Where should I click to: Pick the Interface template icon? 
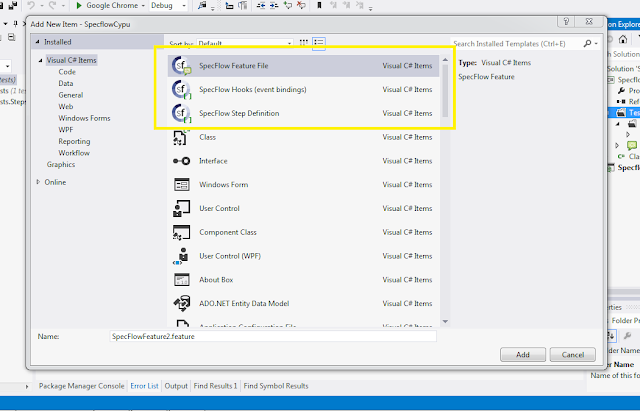(x=181, y=161)
